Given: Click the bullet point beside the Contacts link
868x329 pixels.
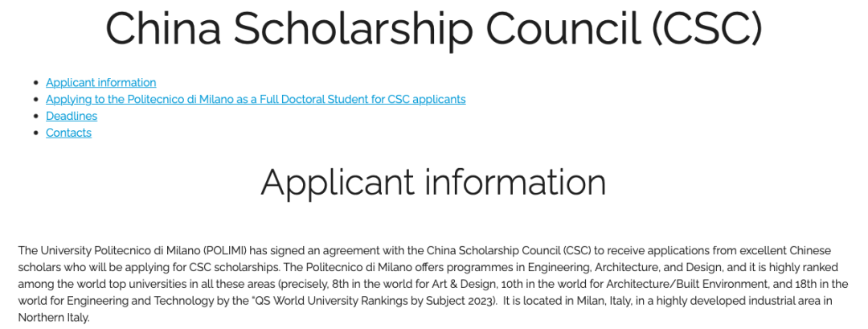Looking at the screenshot, I should (35, 134).
